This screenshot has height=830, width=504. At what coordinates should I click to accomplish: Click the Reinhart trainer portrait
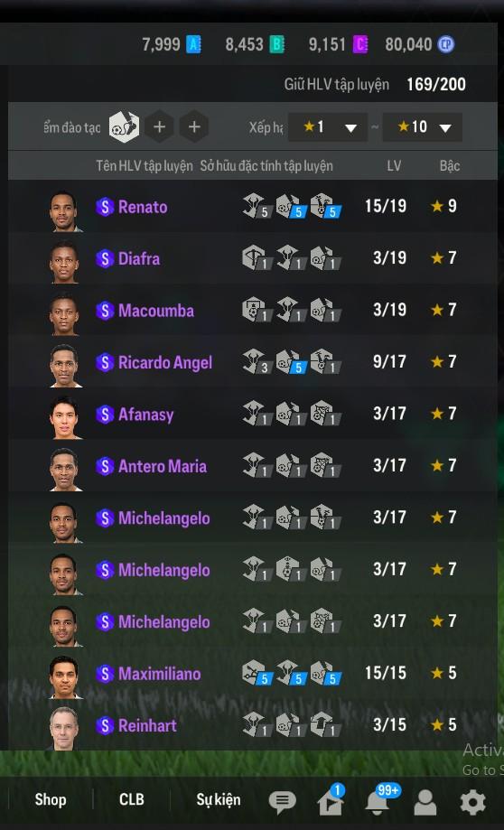click(64, 728)
